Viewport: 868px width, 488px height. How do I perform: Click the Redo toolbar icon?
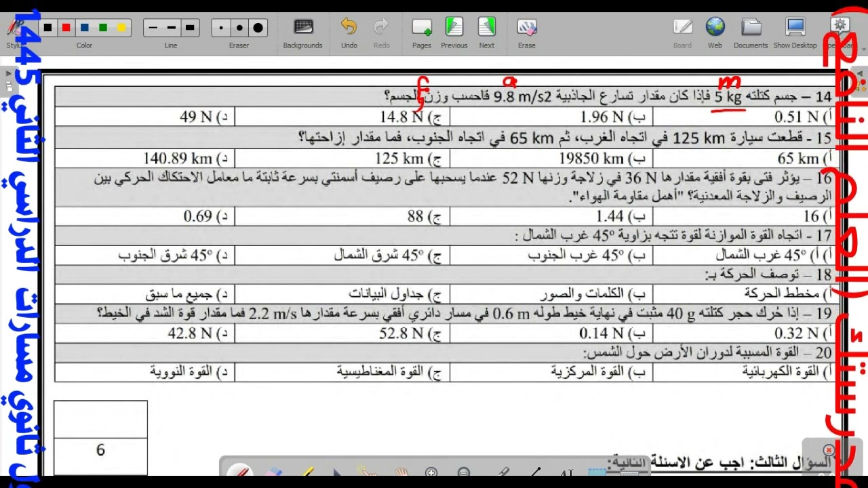[382, 33]
